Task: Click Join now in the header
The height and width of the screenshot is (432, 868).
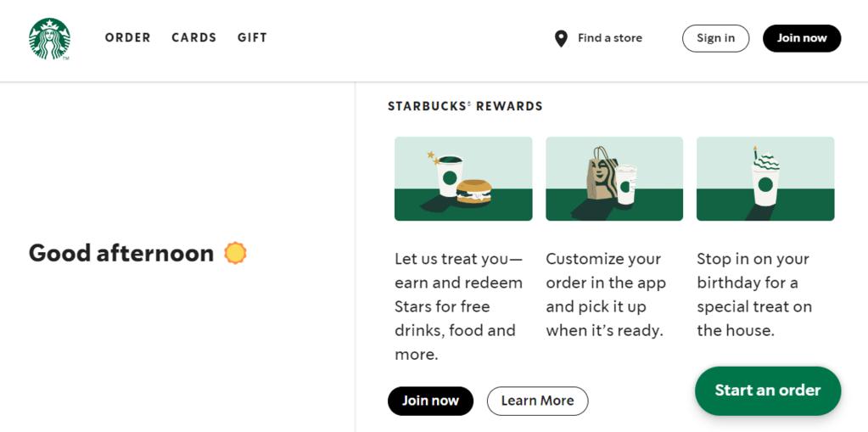Action: point(801,38)
